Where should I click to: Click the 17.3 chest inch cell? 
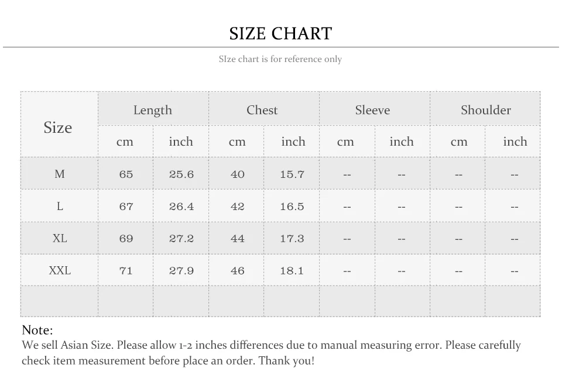tap(292, 239)
